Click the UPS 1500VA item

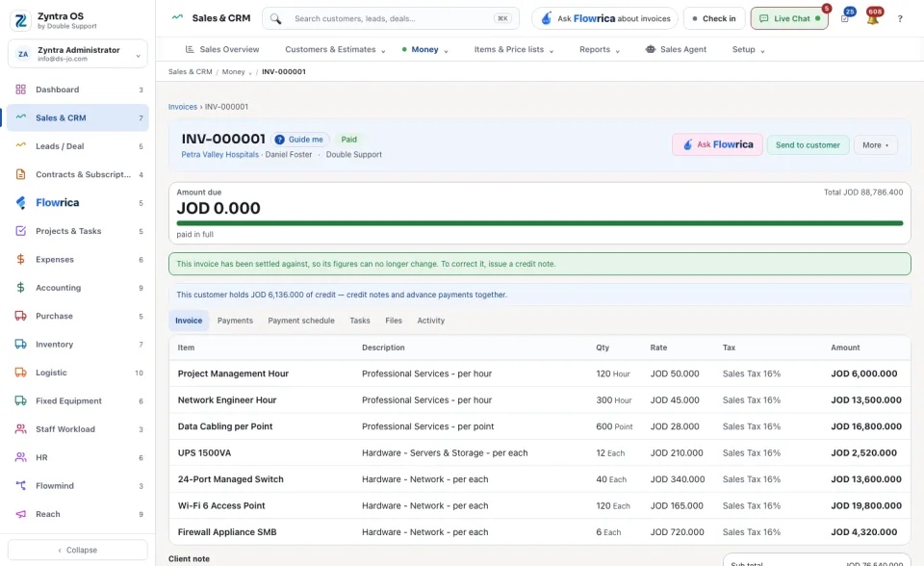pyautogui.click(x=204, y=453)
